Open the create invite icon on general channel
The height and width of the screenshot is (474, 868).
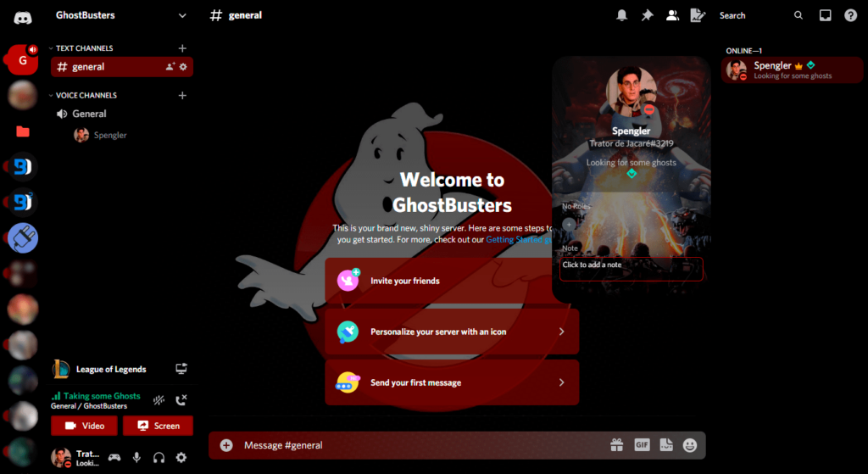click(x=170, y=66)
